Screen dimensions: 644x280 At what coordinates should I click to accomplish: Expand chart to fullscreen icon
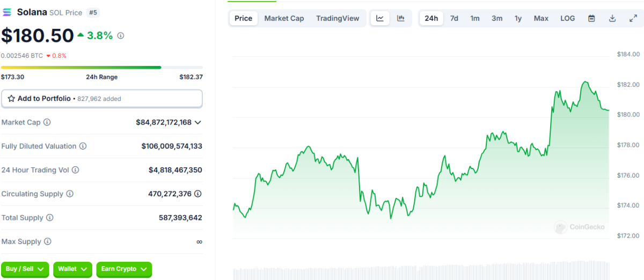(x=633, y=18)
